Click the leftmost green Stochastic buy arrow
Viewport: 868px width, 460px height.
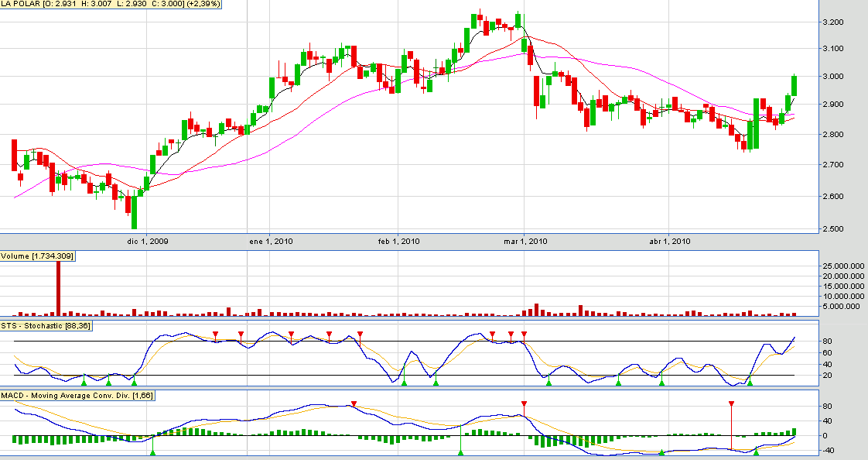(x=84, y=379)
